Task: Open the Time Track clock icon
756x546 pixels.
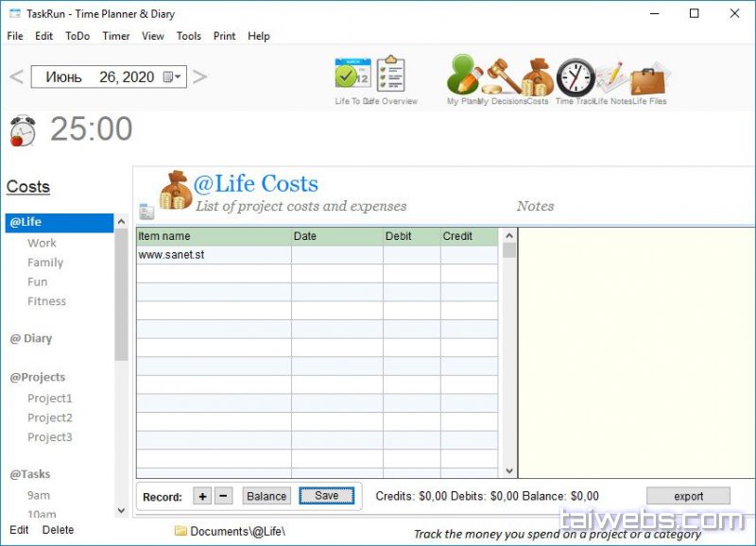Action: 575,77
